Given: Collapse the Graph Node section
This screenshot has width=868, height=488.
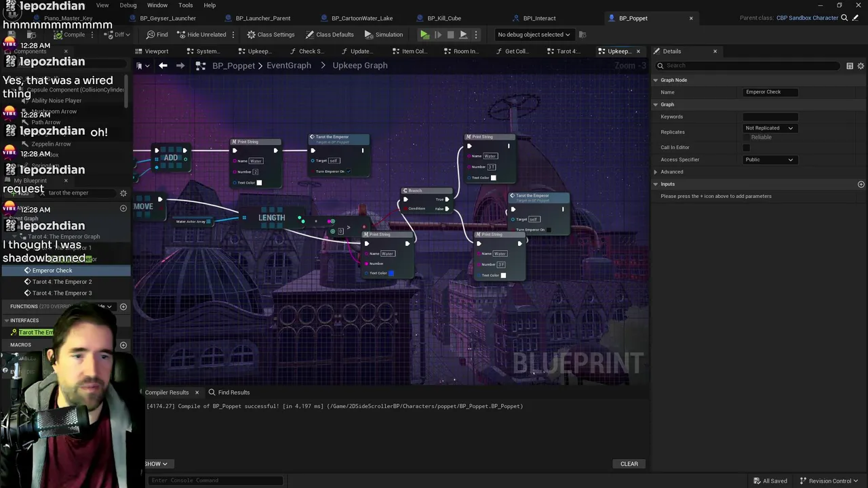Looking at the screenshot, I should (656, 80).
